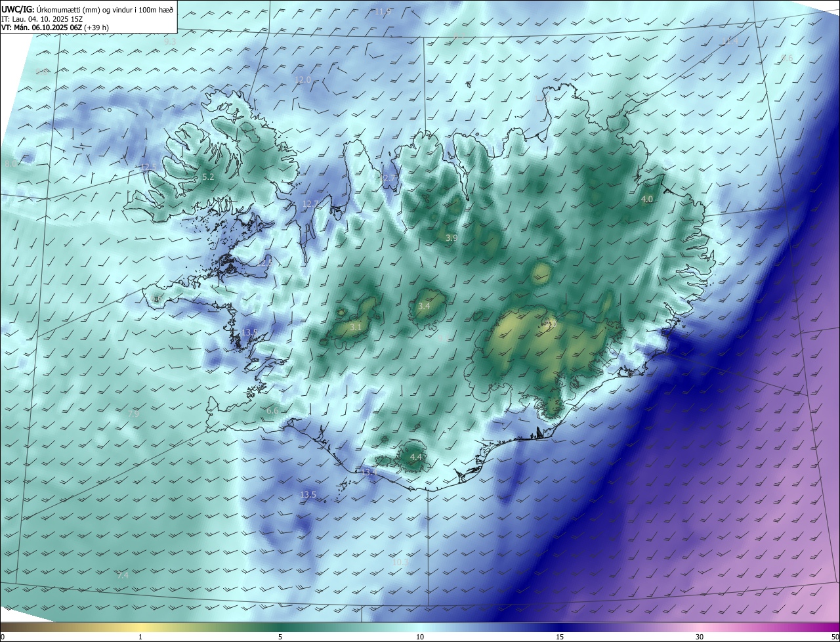This screenshot has width=840, height=642.
Task: Select the 5 label on the color scale
Action: [280, 637]
